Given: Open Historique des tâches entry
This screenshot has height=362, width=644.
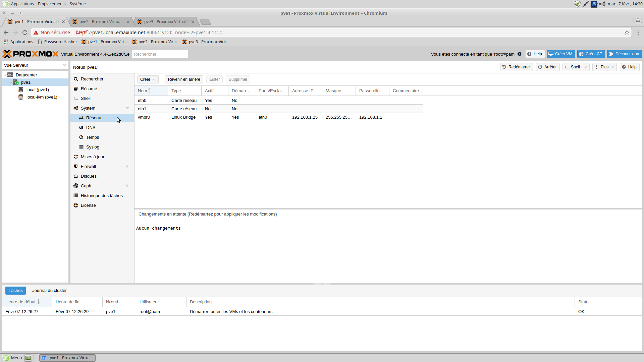Looking at the screenshot, I should point(102,196).
